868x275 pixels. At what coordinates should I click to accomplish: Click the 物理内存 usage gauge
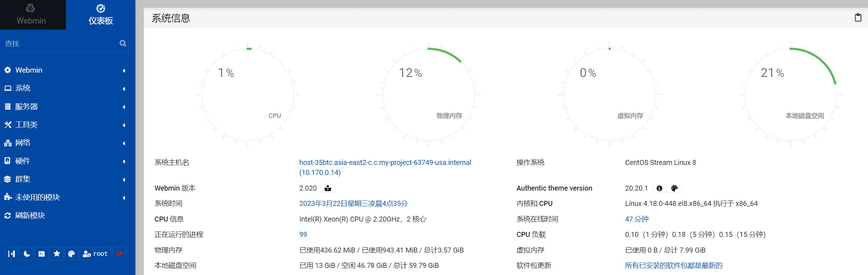[x=429, y=95]
